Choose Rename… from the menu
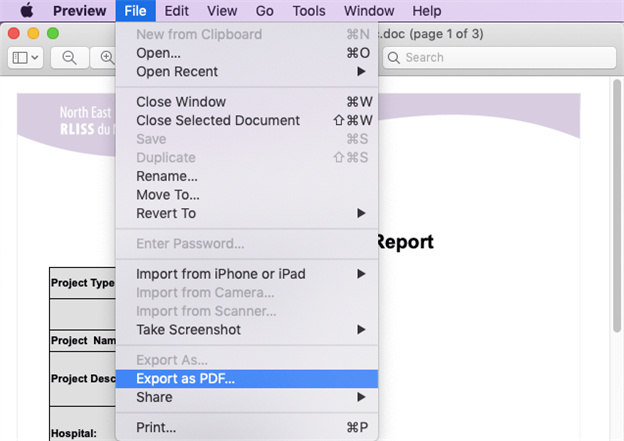Screen dimensions: 624x441 (x=166, y=176)
